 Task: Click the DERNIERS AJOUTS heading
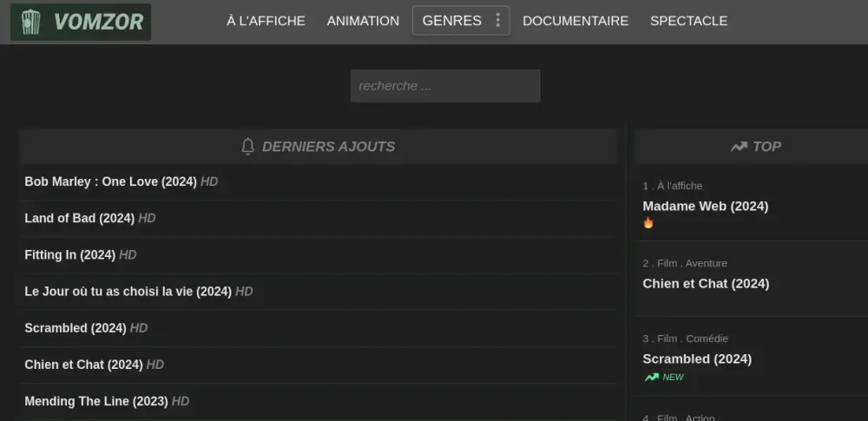tap(328, 147)
